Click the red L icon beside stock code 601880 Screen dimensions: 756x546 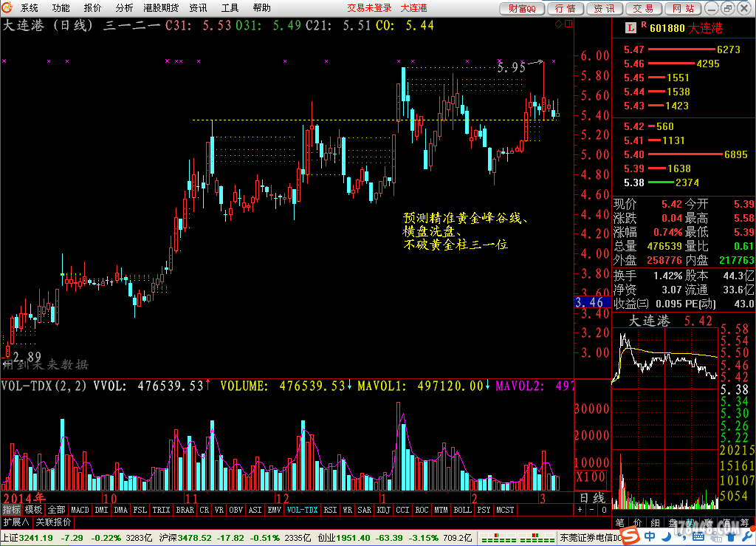630,28
